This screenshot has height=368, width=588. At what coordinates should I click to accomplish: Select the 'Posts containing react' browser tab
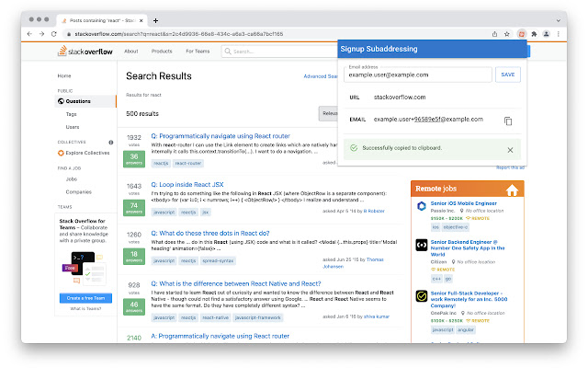point(102,20)
